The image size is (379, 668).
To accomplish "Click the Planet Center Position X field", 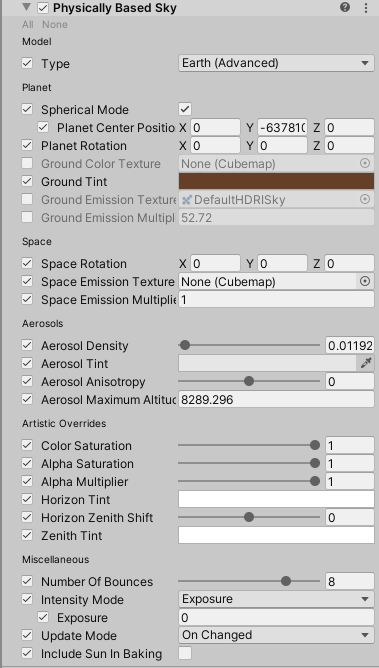I will (x=215, y=127).
